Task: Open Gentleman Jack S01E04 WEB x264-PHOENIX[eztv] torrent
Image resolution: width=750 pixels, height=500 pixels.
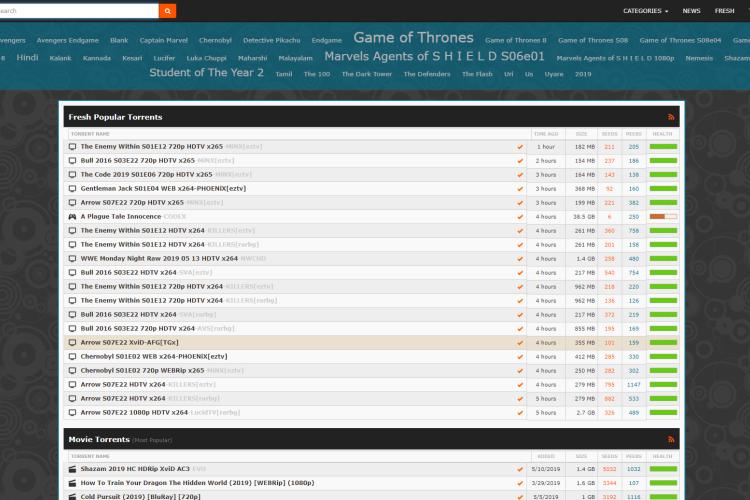Action: pyautogui.click(x=163, y=189)
